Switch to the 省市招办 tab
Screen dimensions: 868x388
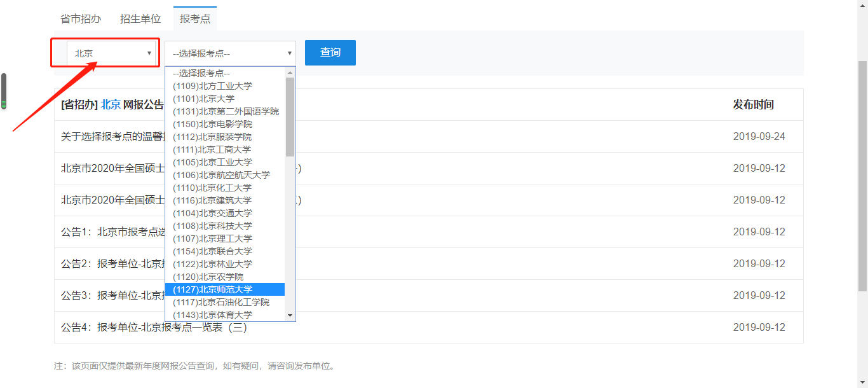[81, 18]
